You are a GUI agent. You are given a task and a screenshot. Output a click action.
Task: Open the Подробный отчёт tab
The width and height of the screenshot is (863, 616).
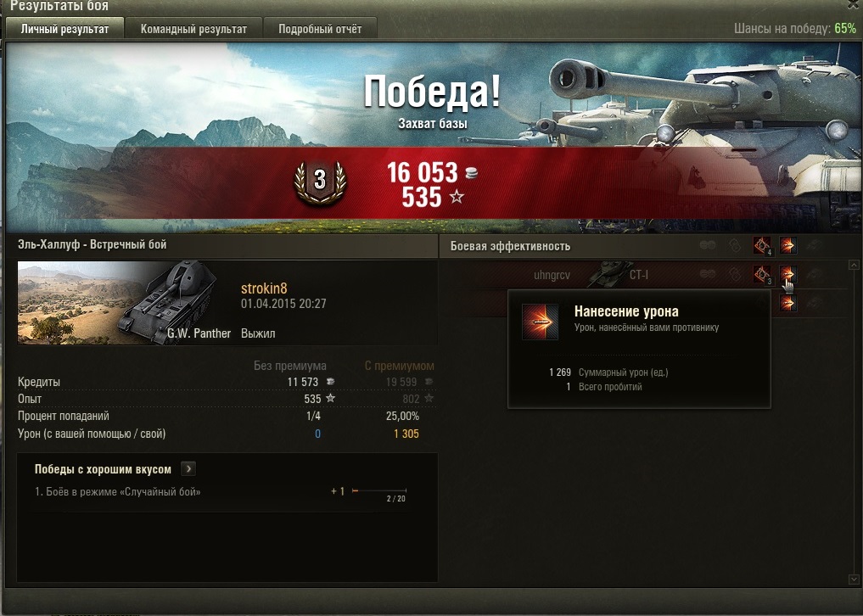pyautogui.click(x=320, y=29)
